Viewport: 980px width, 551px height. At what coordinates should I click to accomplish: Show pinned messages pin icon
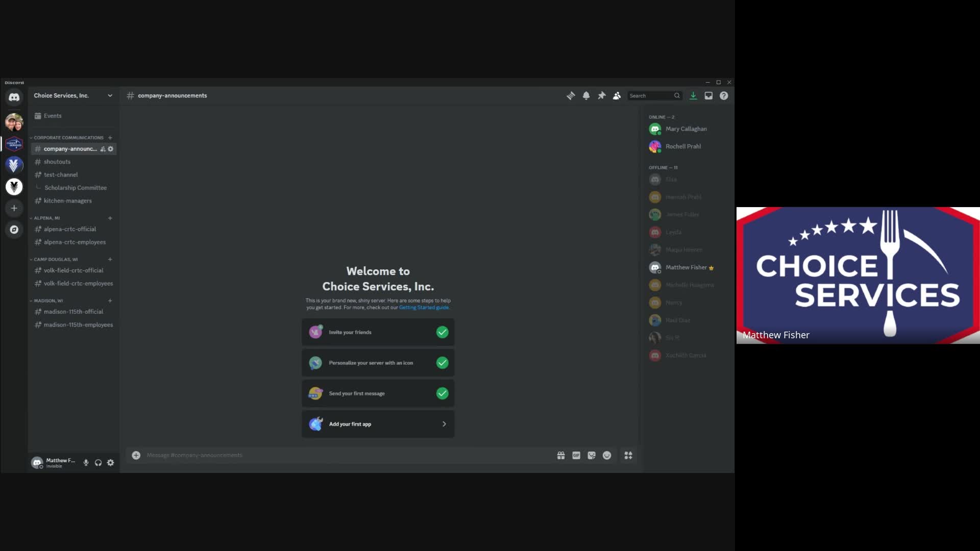[x=602, y=95]
